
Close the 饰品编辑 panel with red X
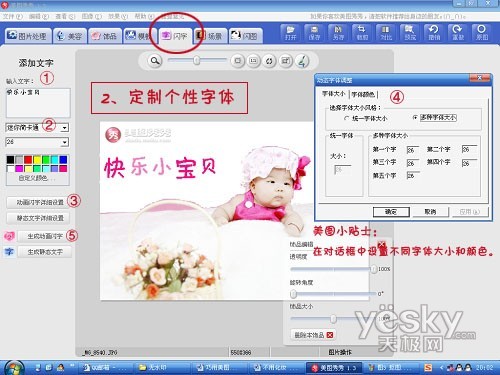(x=382, y=244)
